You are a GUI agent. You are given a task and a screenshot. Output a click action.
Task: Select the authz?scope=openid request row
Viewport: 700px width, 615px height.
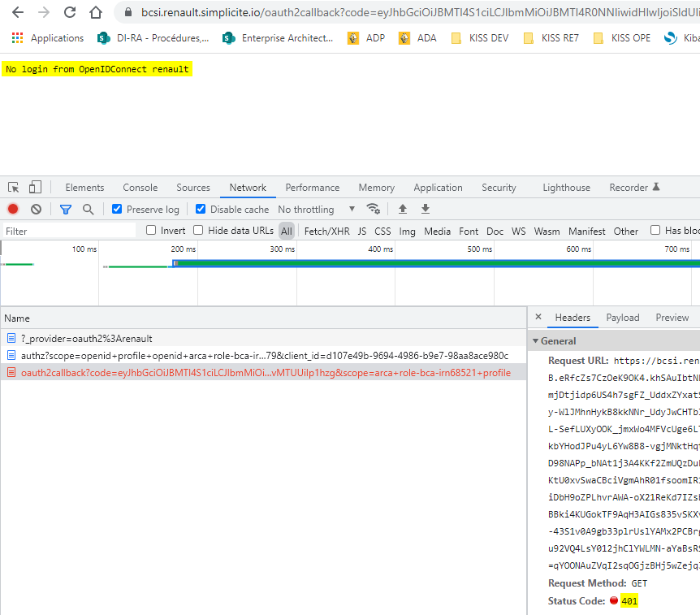(x=263, y=356)
